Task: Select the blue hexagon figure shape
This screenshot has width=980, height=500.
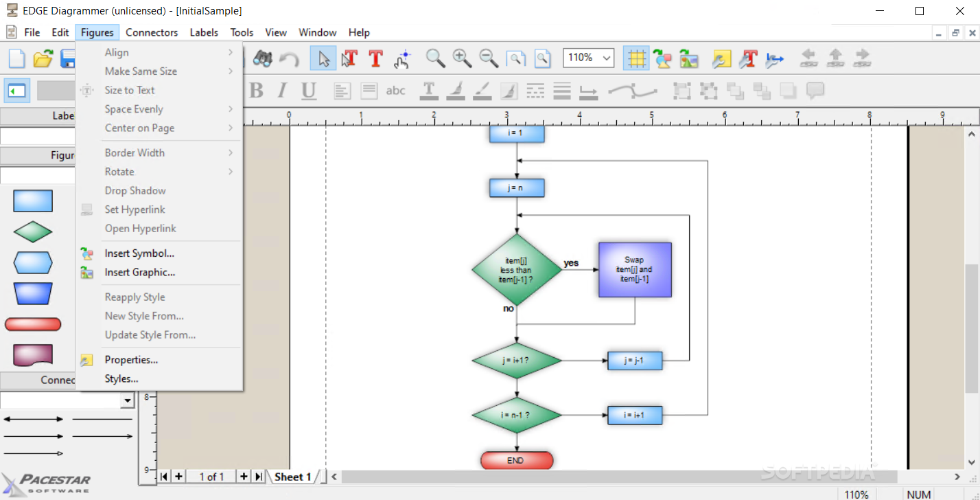Action: click(33, 262)
